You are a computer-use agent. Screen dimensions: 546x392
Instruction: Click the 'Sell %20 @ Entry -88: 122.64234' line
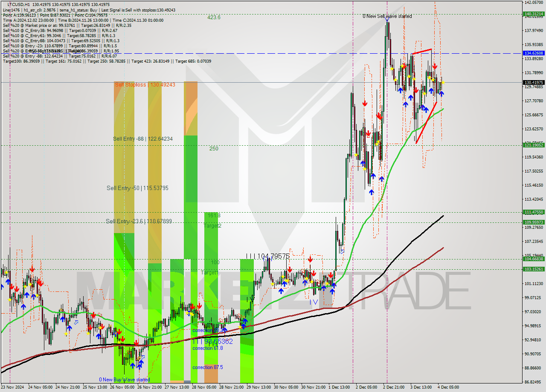point(60,56)
